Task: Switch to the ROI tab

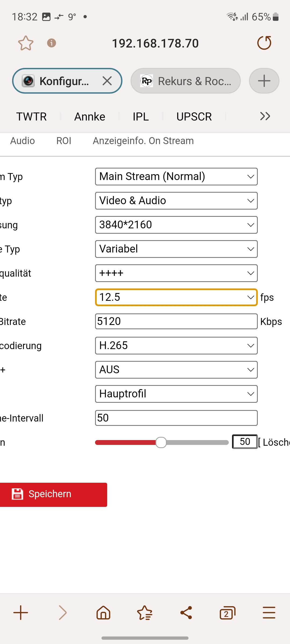Action: tap(64, 141)
